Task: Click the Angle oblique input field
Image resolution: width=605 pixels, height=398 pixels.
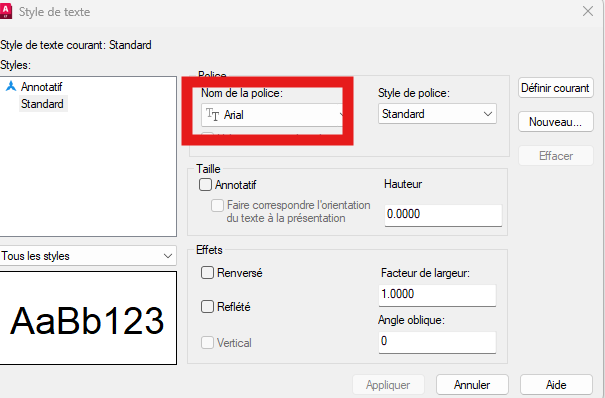Action: 437,342
